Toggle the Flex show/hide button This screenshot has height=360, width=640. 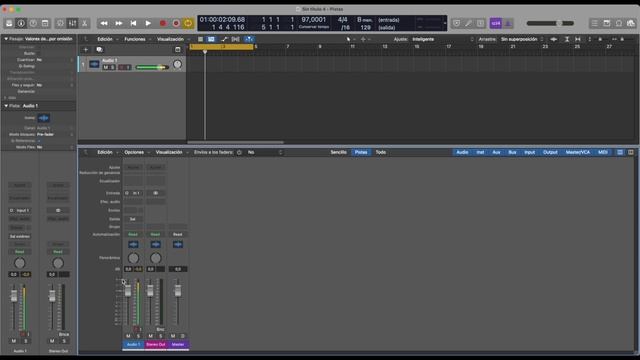point(236,39)
